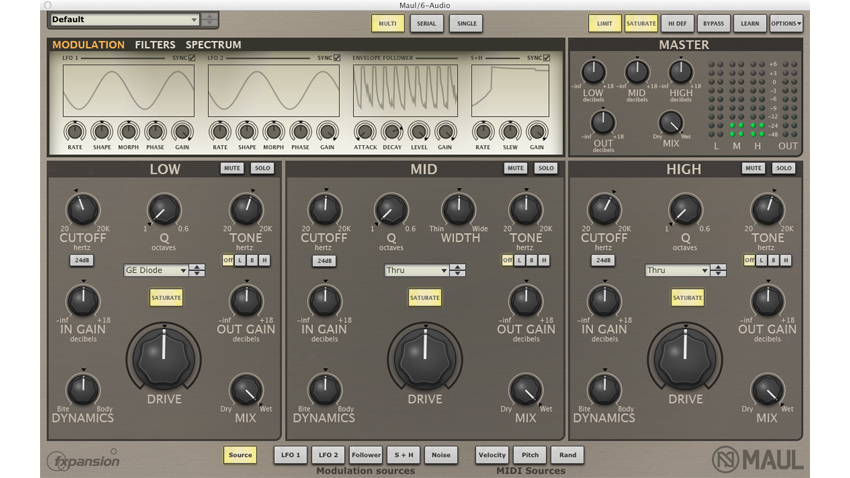The height and width of the screenshot is (478, 850).
Task: Open the Default preset dropdown
Action: (x=124, y=20)
